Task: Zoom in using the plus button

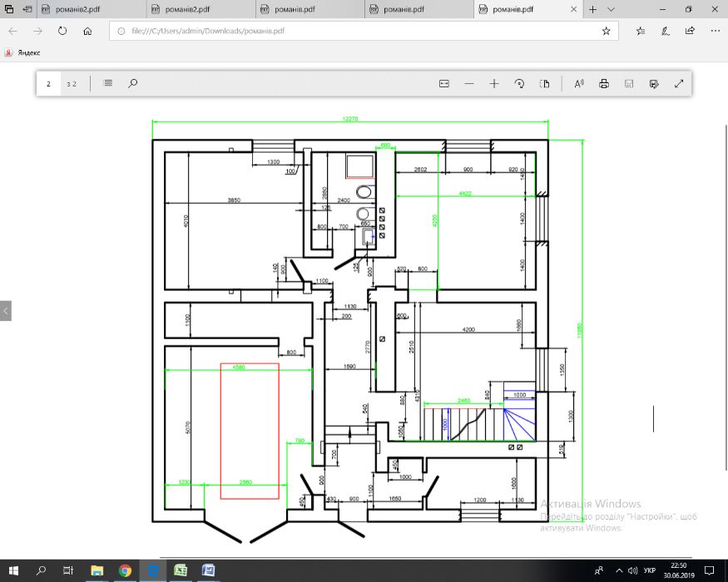Action: [494, 83]
